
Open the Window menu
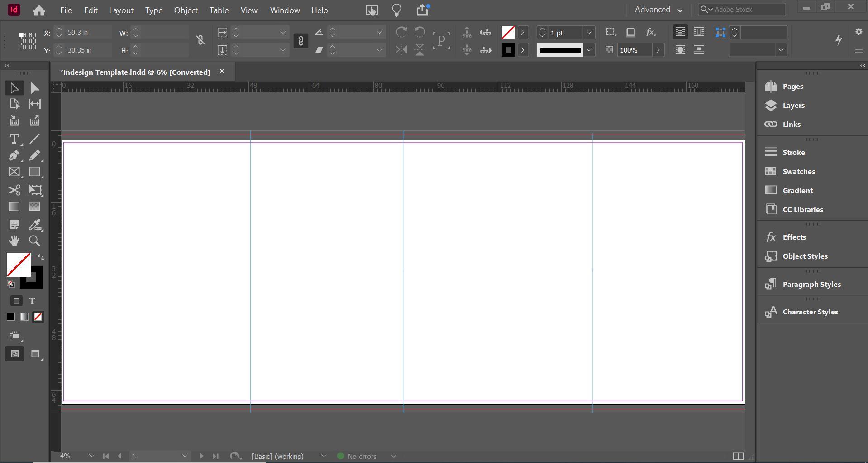pos(285,10)
